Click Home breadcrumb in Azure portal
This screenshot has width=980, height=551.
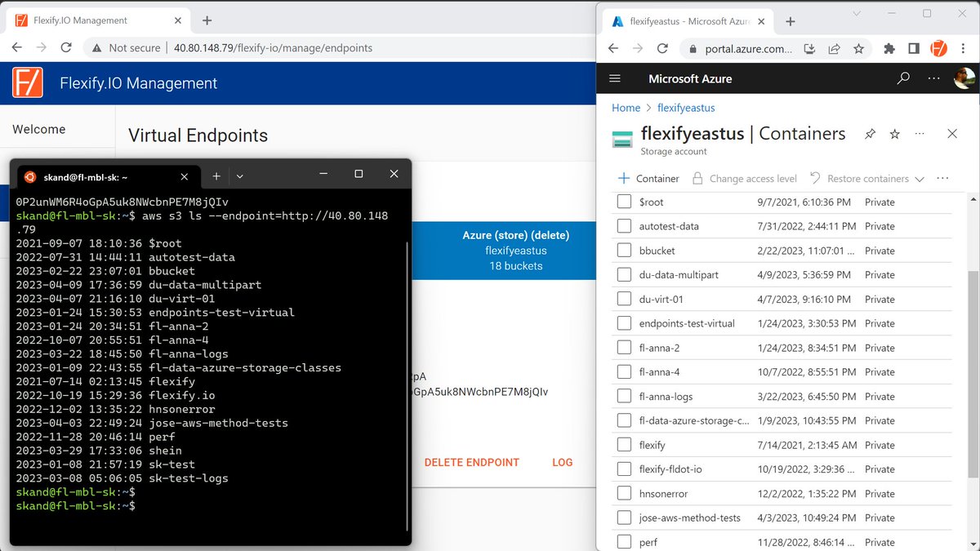[626, 108]
